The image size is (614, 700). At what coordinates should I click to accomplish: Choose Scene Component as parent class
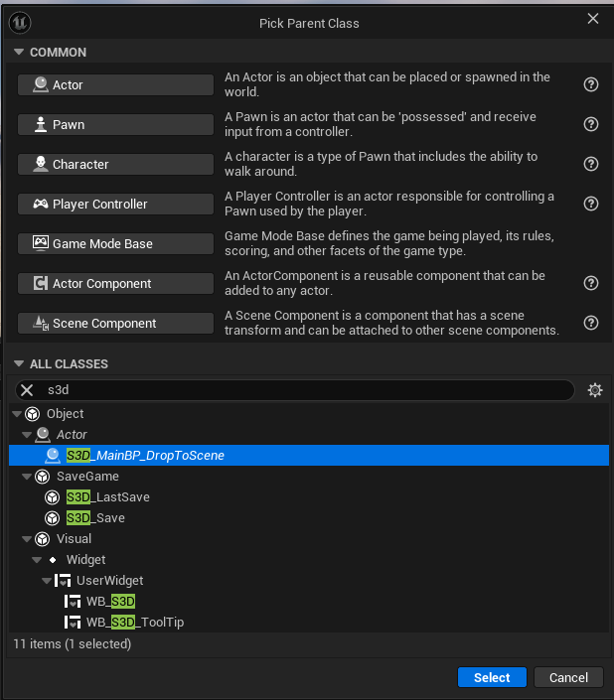[115, 324]
